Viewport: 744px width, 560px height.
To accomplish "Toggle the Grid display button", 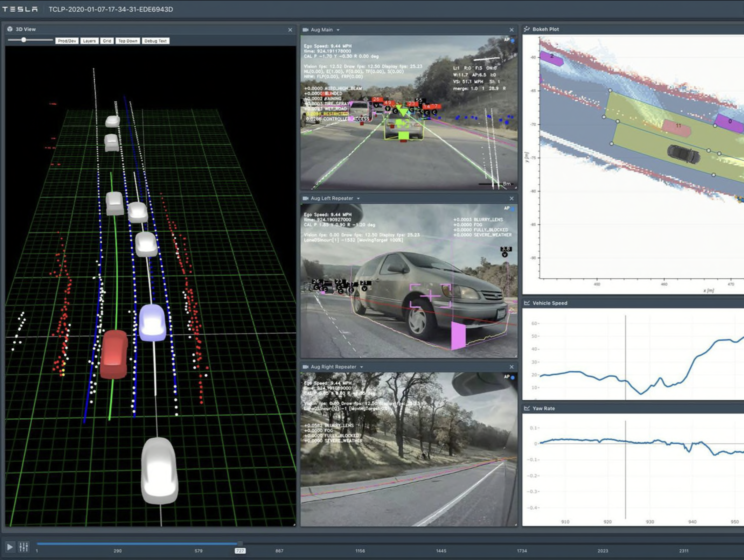I will tap(107, 41).
